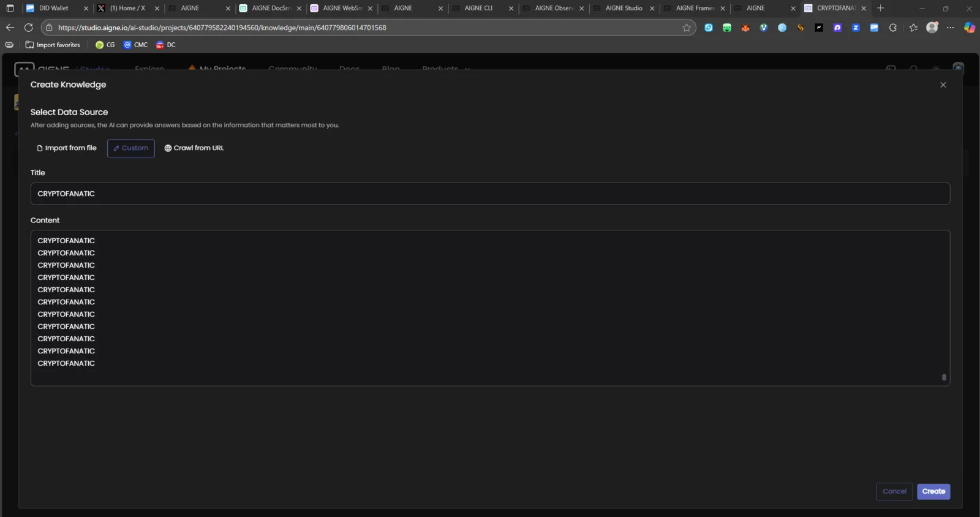The height and width of the screenshot is (517, 980).
Task: Switch to the AIGNE Framework tab
Action: tap(694, 8)
